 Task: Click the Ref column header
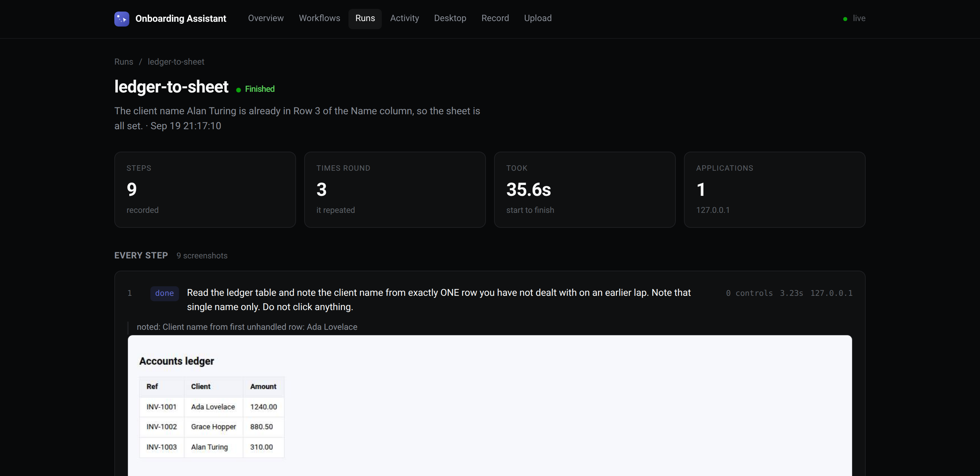pyautogui.click(x=162, y=387)
